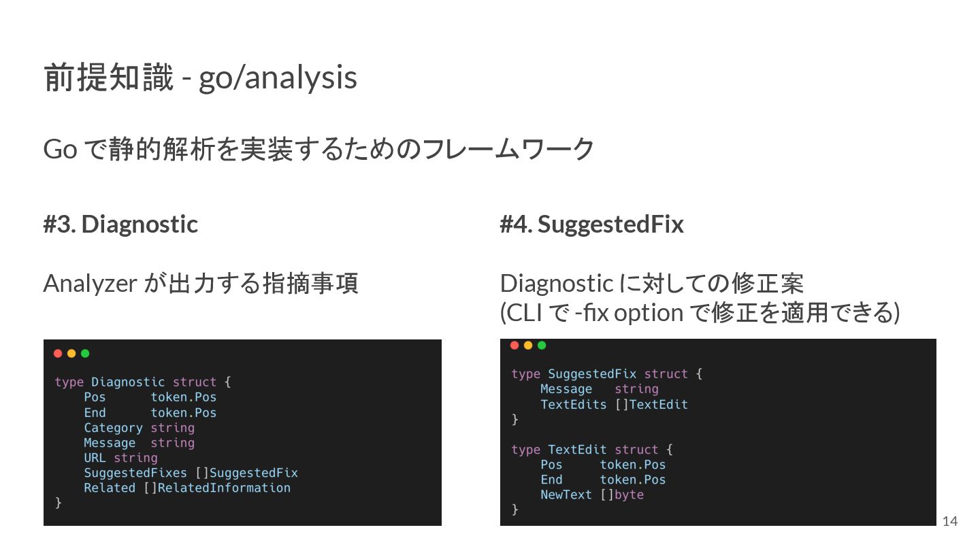980x551 pixels.
Task: Click green dot in Diagnostic code window
Action: pos(85,353)
